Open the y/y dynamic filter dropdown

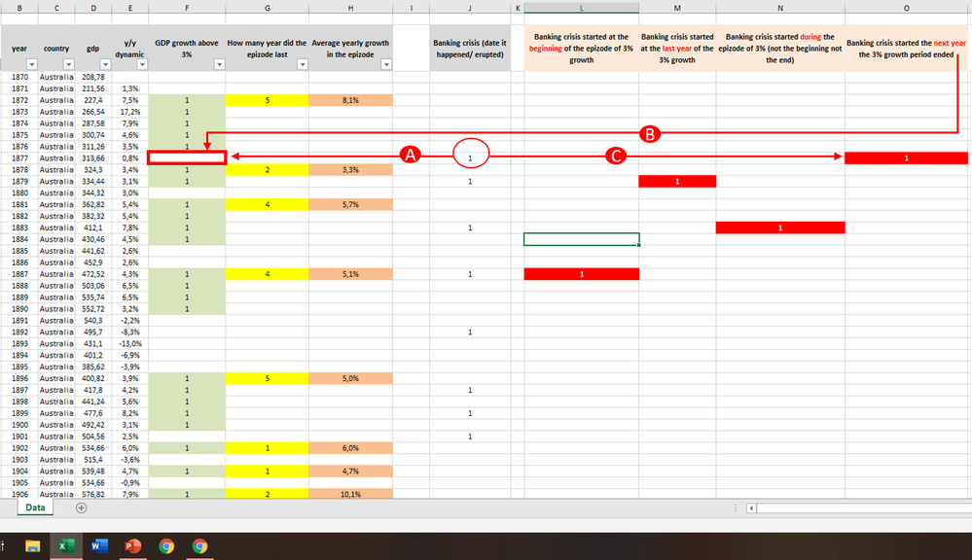point(143,64)
